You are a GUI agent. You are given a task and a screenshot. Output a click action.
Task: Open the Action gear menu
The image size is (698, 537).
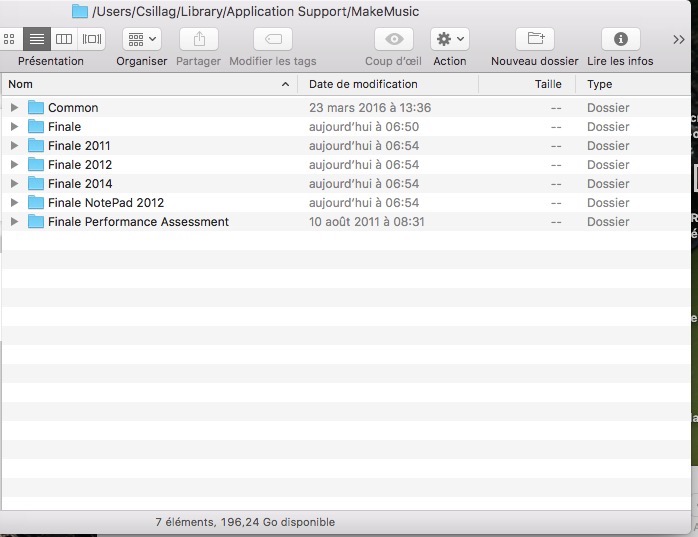(x=449, y=39)
